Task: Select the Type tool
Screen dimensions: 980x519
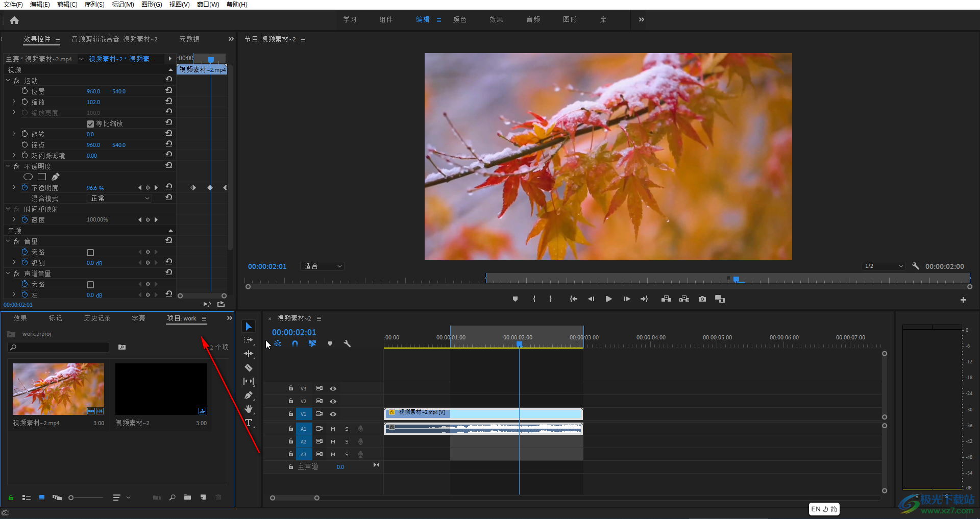Action: tap(249, 423)
